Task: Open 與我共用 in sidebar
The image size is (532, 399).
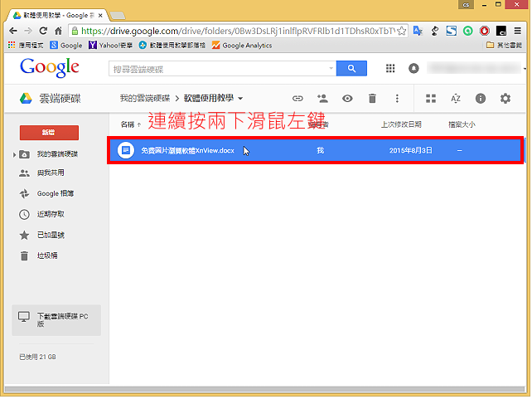Action: coord(51,173)
